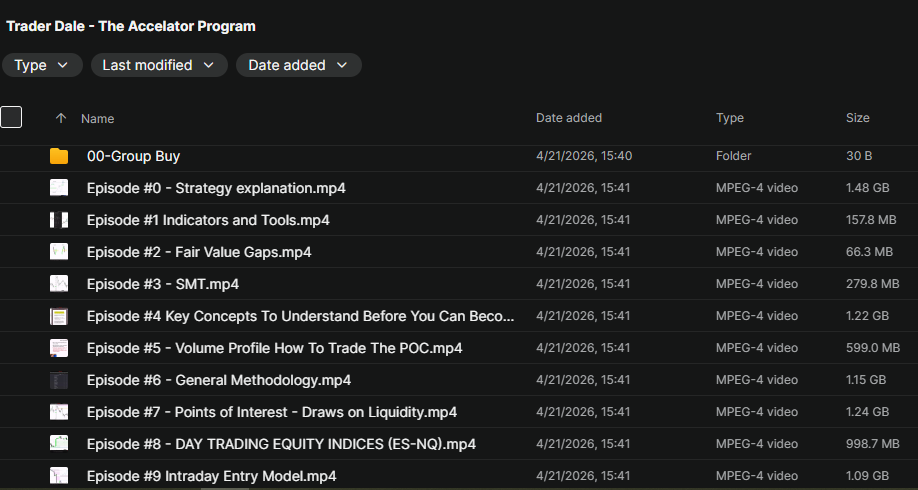Click the Episode #3 SMT file thumbnail
Screen dimensions: 918x490
click(x=59, y=284)
